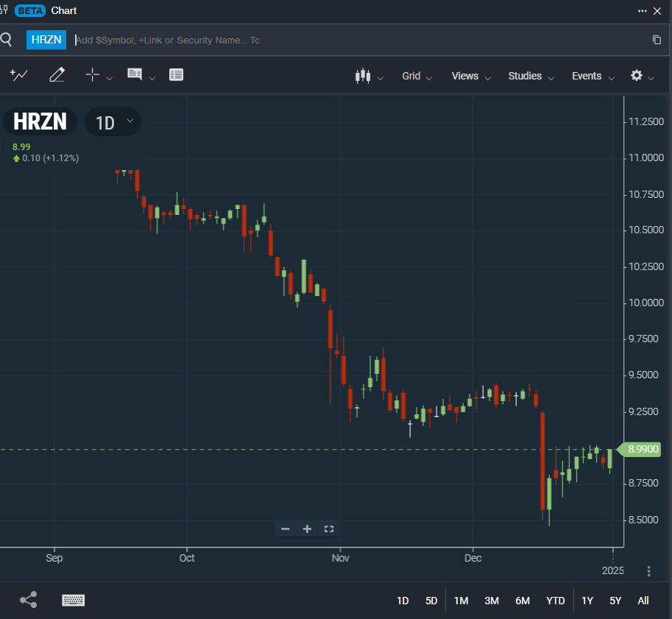
Task: Click the share icon
Action: pos(28,600)
